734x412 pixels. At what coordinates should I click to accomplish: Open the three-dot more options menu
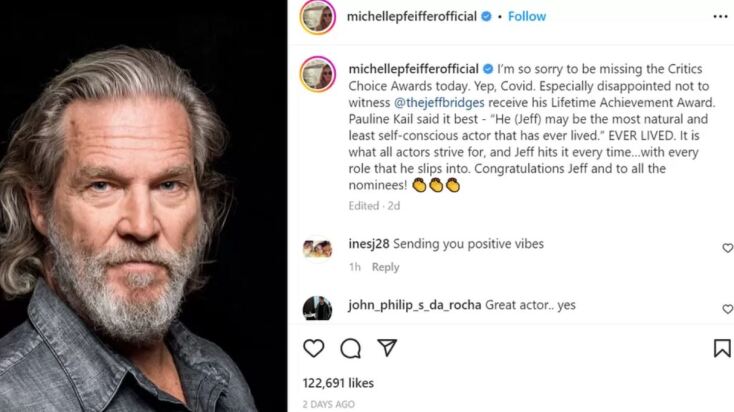(x=720, y=16)
